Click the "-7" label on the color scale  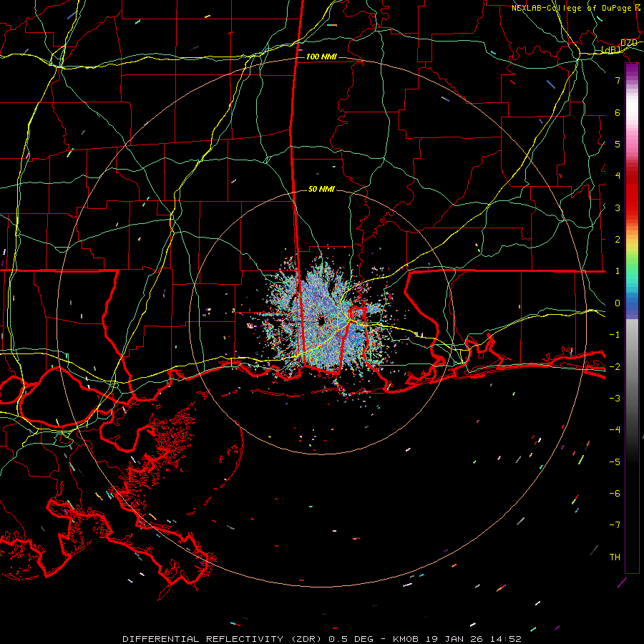(615, 525)
